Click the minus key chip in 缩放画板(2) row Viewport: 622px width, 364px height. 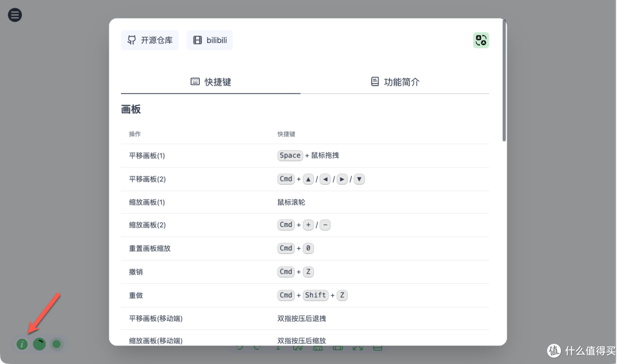325,225
